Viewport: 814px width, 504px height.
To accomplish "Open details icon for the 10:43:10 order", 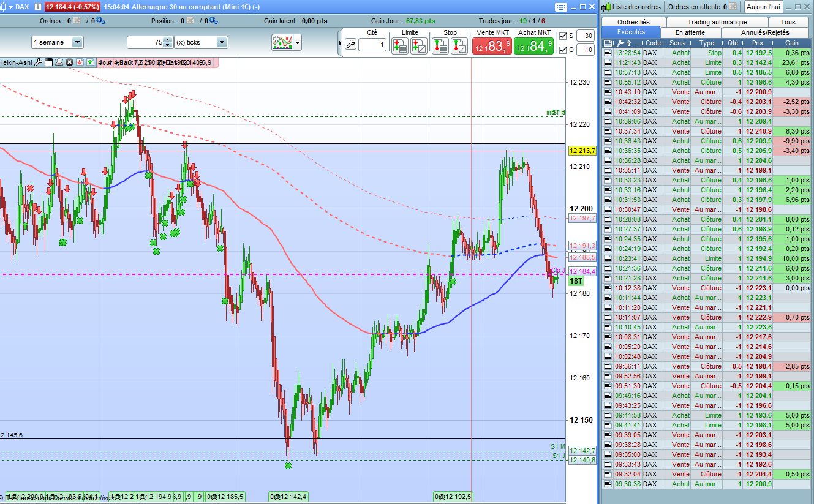I will 608,92.
